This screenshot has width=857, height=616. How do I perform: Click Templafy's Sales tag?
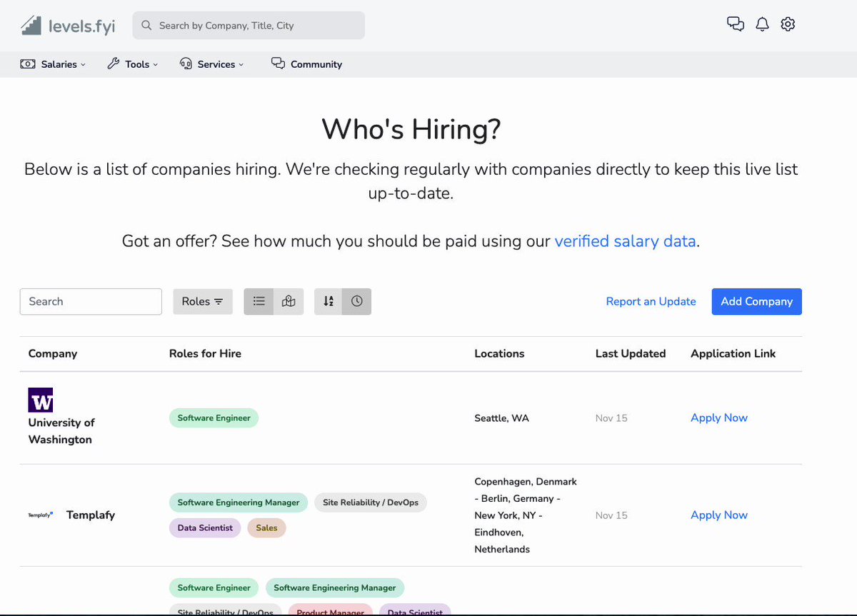coord(266,528)
